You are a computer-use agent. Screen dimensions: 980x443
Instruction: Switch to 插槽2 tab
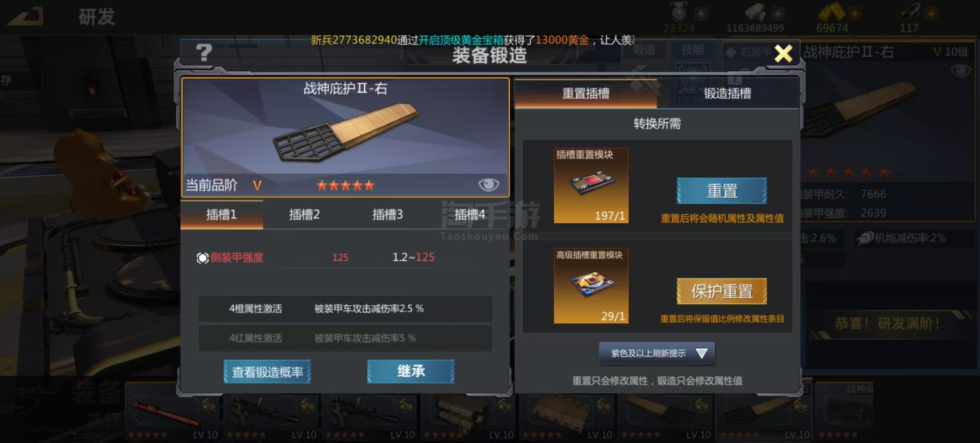point(304,215)
